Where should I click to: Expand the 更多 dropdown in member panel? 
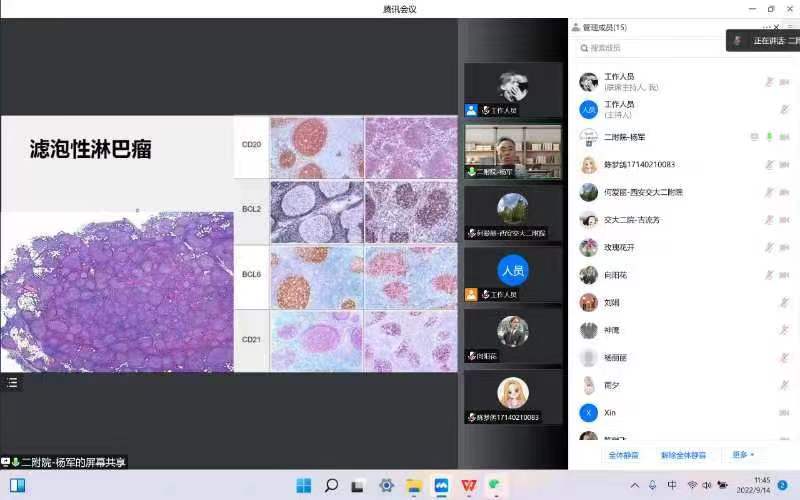tap(743, 455)
